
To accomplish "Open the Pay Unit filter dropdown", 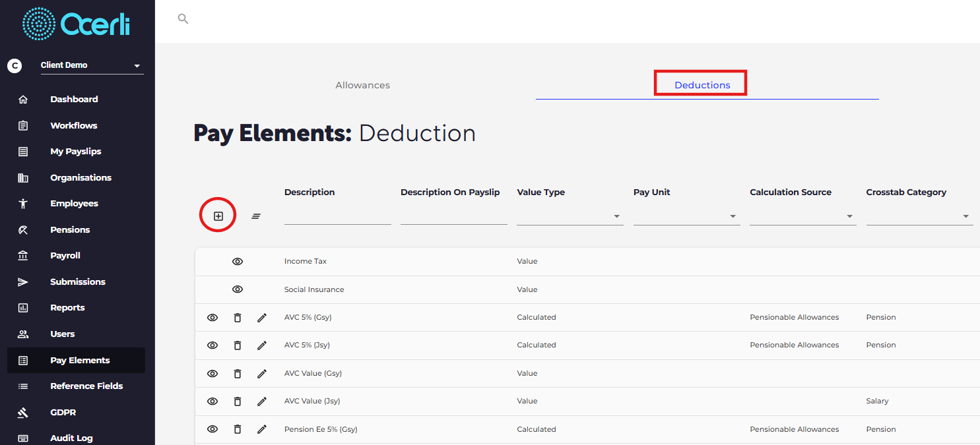I will (x=686, y=216).
